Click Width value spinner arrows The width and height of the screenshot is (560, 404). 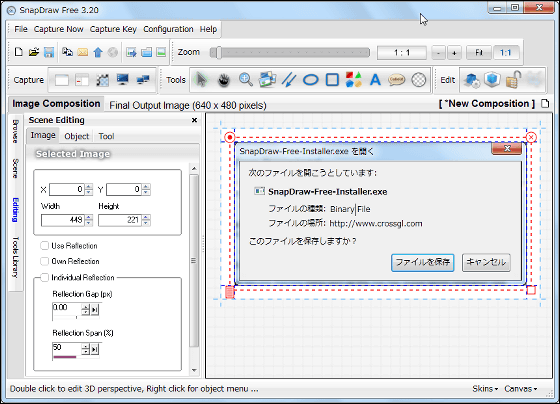[x=89, y=220]
